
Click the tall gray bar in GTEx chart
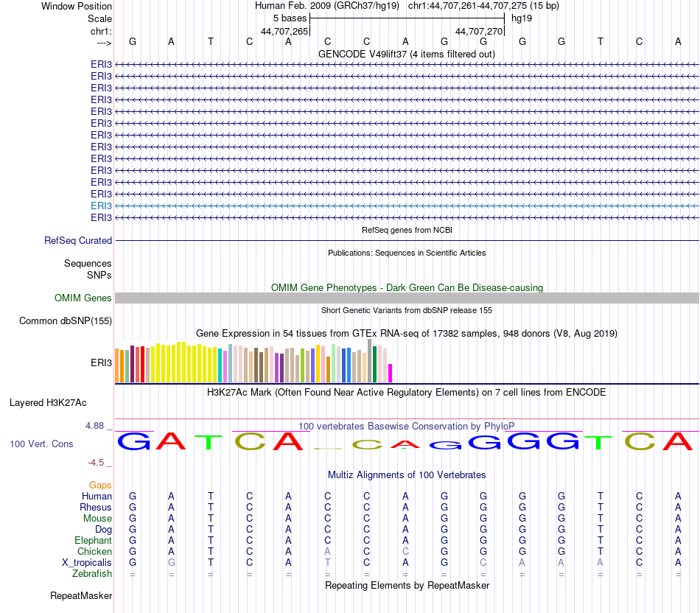pyautogui.click(x=369, y=361)
